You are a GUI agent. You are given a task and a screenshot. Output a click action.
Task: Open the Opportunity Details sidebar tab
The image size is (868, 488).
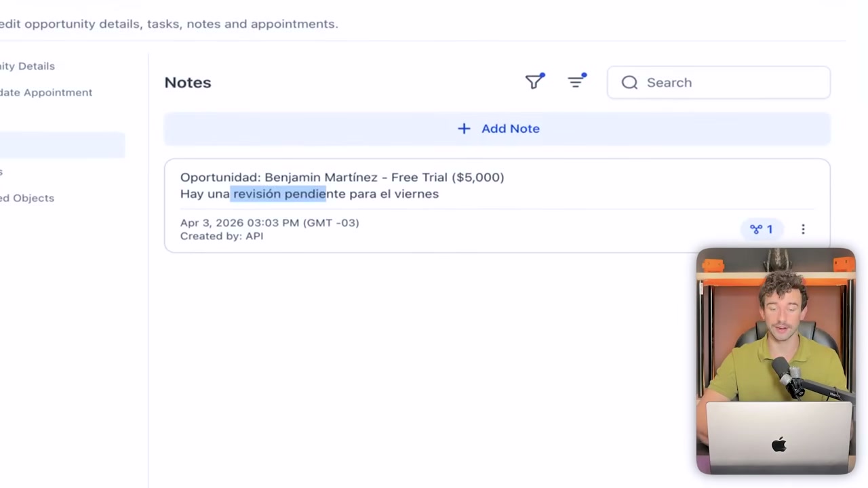click(x=27, y=66)
